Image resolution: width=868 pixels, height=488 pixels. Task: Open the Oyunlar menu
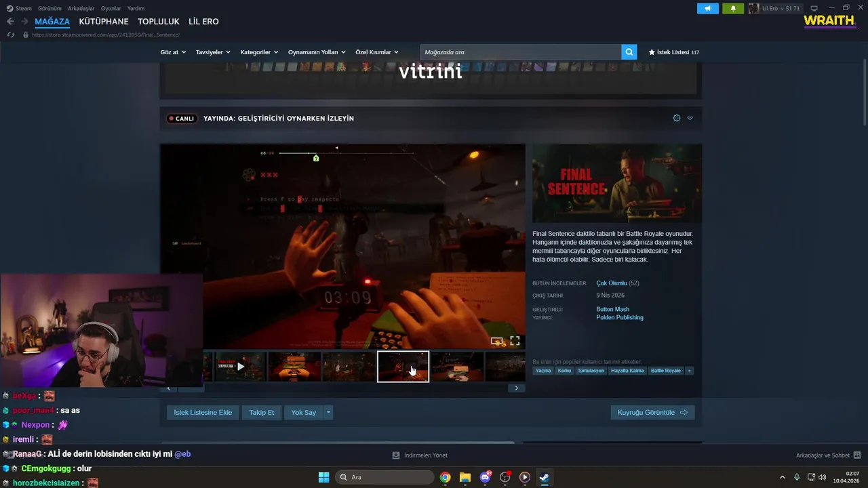111,8
